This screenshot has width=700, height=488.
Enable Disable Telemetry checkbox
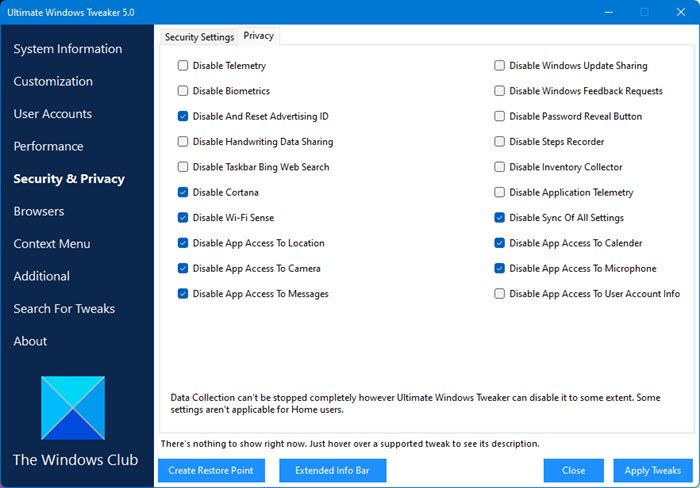pyautogui.click(x=183, y=66)
